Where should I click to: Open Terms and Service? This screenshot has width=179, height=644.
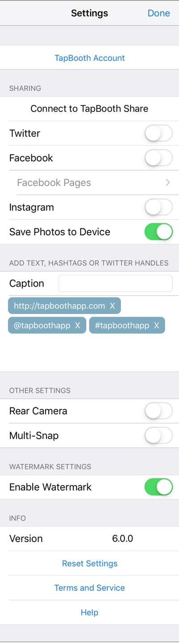pos(89,588)
